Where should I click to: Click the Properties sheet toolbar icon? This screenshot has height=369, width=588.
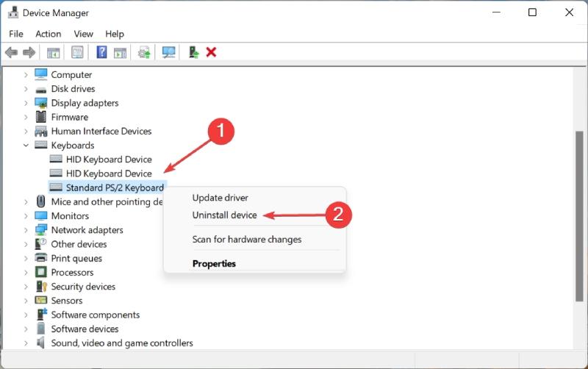[77, 52]
